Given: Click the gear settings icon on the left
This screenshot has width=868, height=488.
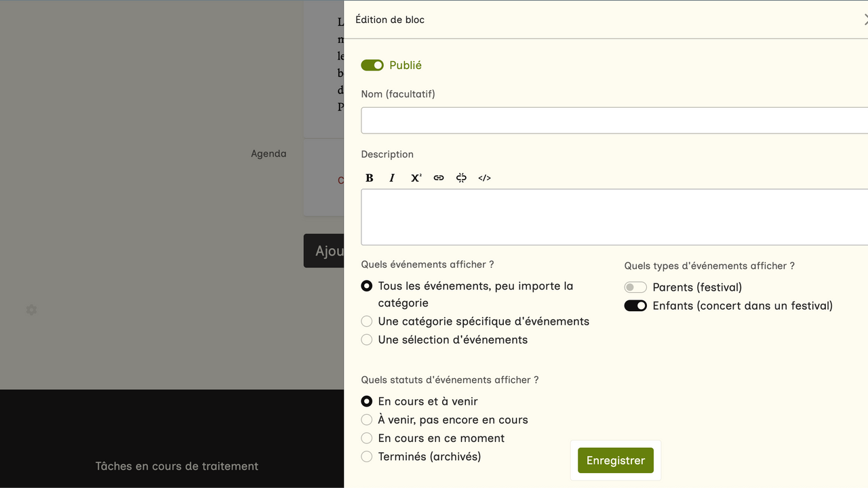Looking at the screenshot, I should (x=31, y=310).
